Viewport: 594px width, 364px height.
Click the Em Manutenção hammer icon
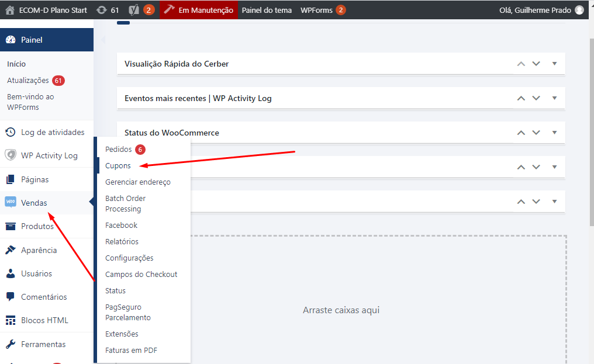coord(169,9)
